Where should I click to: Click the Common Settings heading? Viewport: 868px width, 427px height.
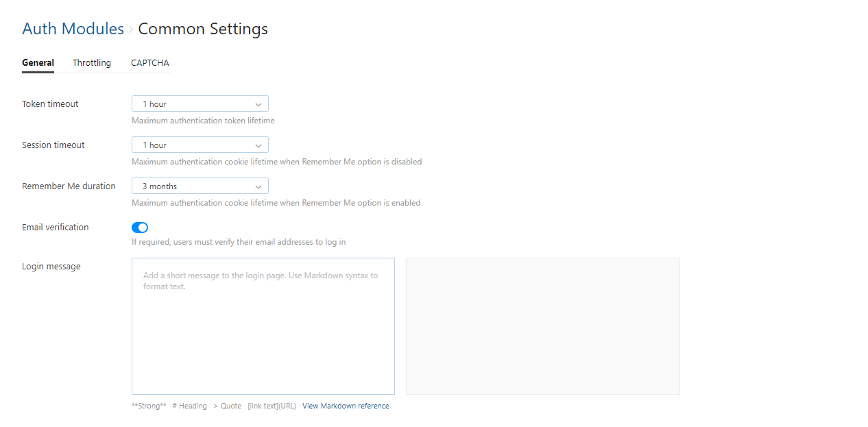click(203, 29)
